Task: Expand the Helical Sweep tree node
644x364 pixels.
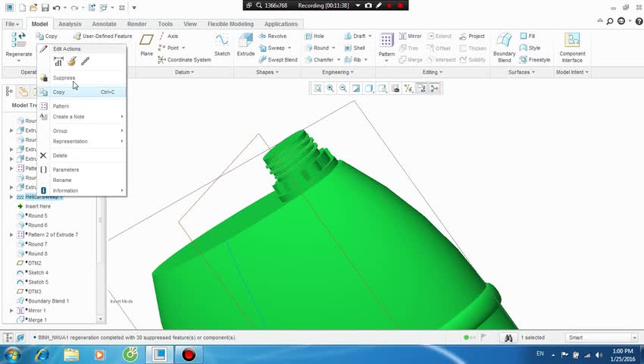Action: (x=11, y=197)
